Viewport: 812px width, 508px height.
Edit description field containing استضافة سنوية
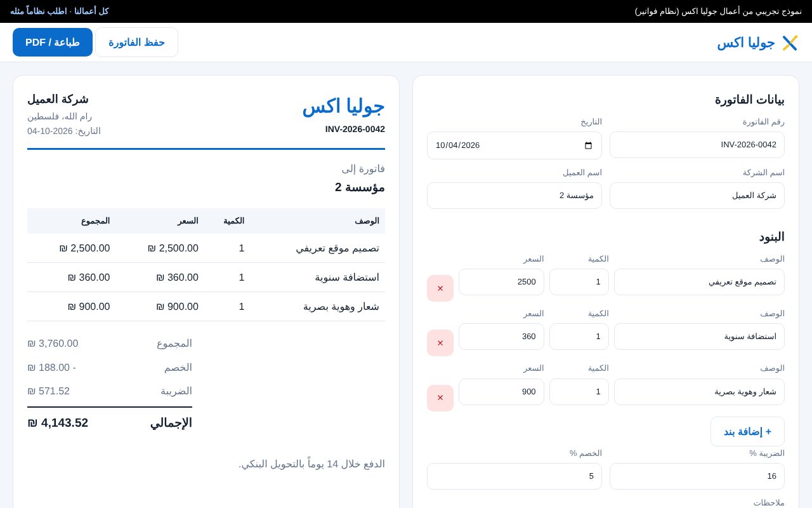point(699,337)
